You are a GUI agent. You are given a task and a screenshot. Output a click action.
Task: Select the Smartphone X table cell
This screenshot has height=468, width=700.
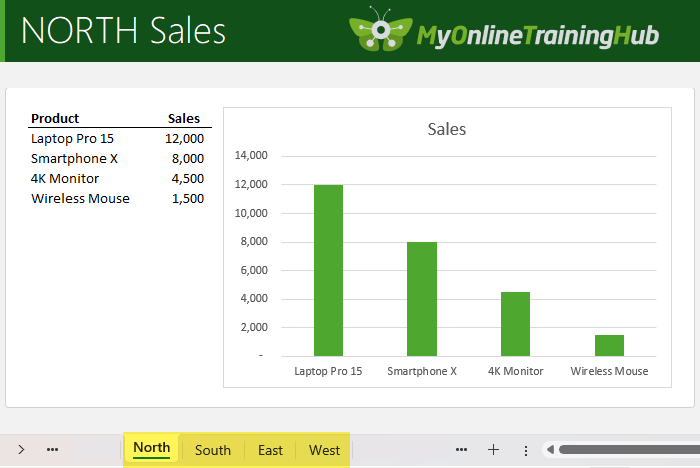[74, 159]
